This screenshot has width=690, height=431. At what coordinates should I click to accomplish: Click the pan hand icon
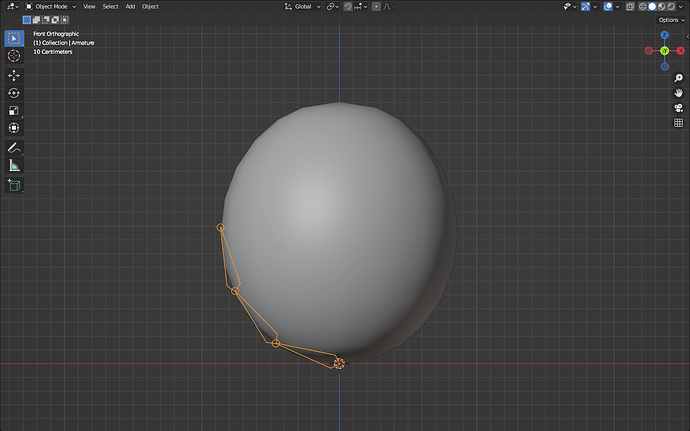click(x=679, y=93)
